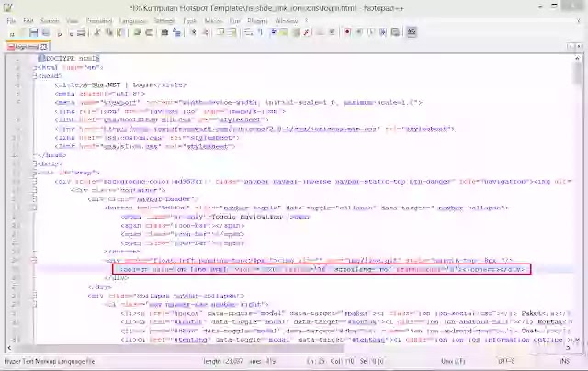Screen dimensions: 588x371
Task: Toggle Show All Characters icon
Action: (260, 33)
